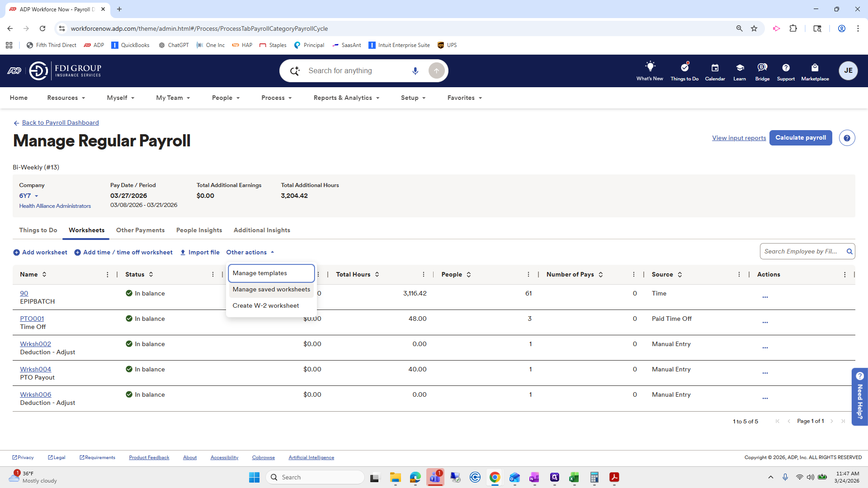Open the actions kebab menu for worksheet 90

[x=765, y=297]
